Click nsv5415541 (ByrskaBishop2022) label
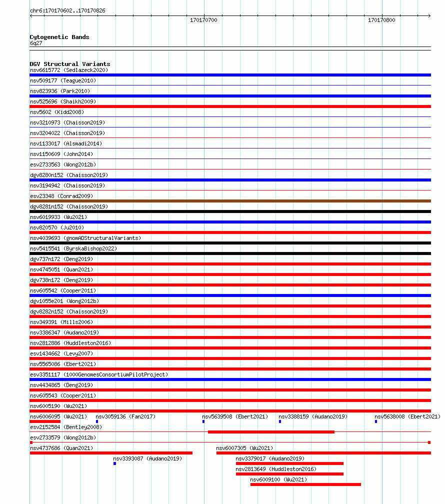The image size is (445, 504). (x=73, y=249)
